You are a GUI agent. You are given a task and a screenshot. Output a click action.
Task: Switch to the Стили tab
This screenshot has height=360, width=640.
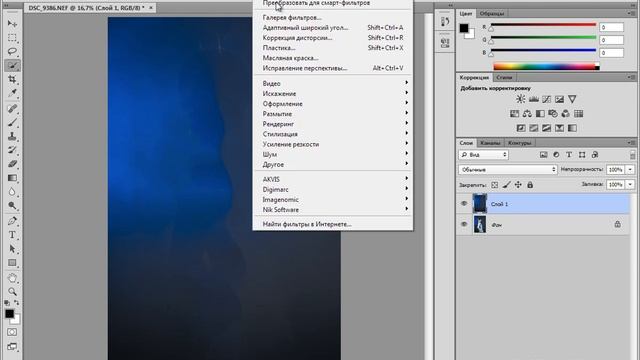pyautogui.click(x=504, y=77)
